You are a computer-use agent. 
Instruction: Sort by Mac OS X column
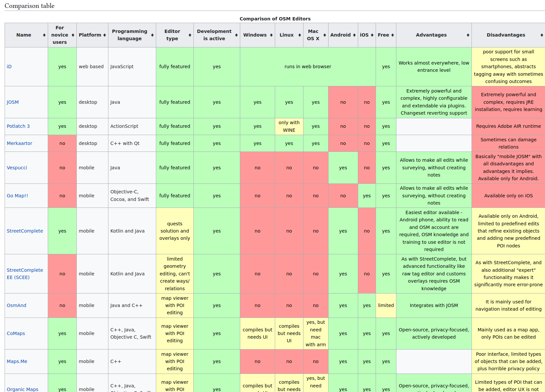(325, 35)
